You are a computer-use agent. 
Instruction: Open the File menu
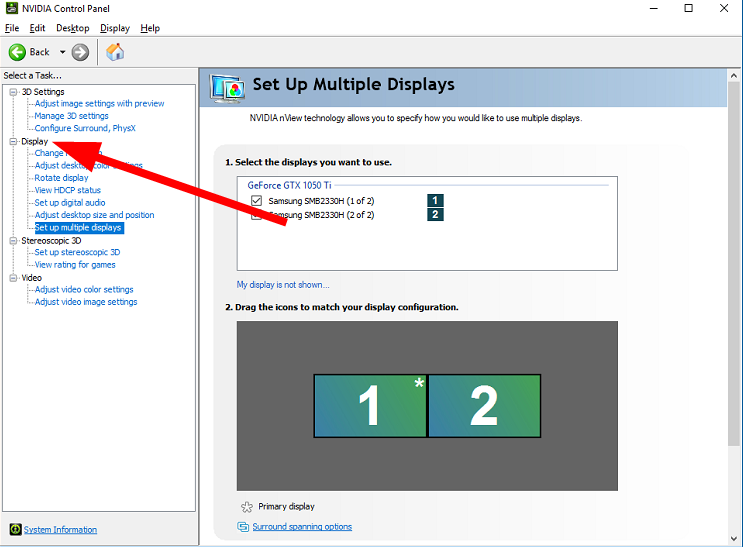12,28
